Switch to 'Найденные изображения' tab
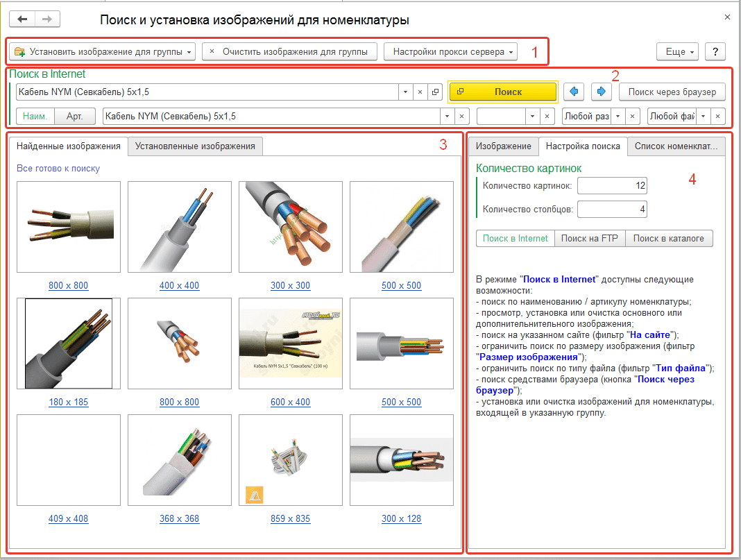 point(69,146)
